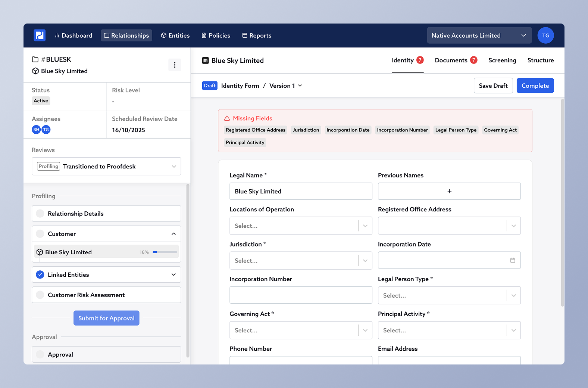
Task: Toggle the Linked Entities checkmark circle
Action: click(x=40, y=274)
